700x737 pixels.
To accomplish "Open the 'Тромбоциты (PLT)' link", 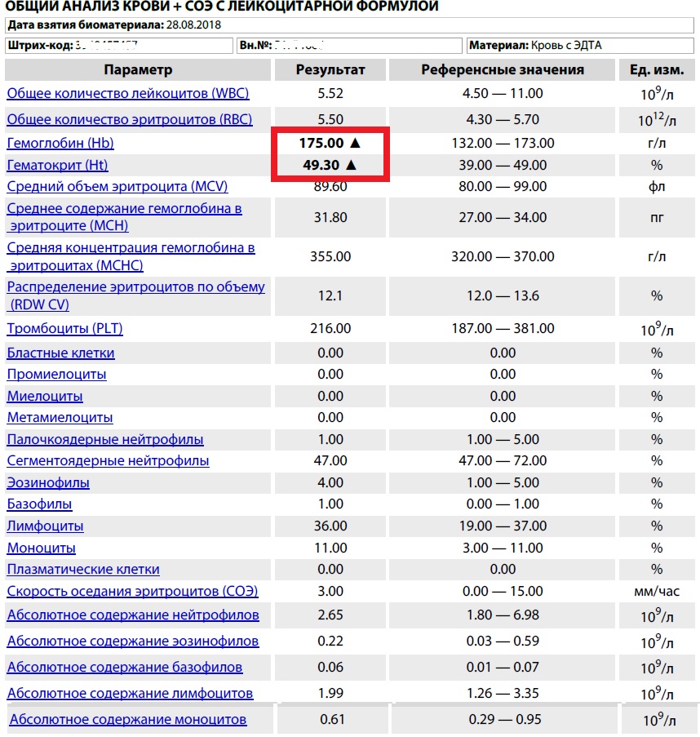I will [x=65, y=328].
